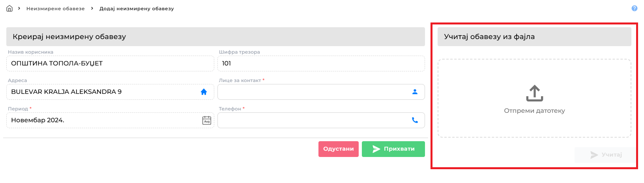Click the Назив корисника field with ОПШТИНА ТОПОЛА-БУЏЕТ
Viewport: 644px width, 183px height.
[110, 63]
